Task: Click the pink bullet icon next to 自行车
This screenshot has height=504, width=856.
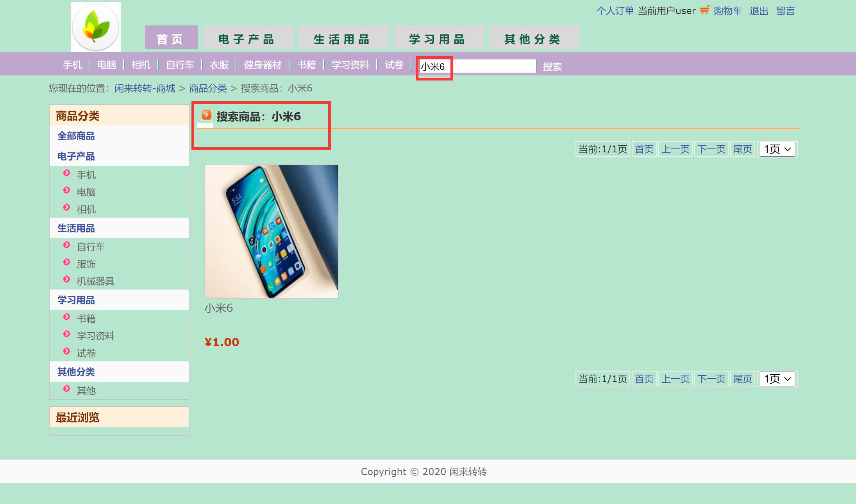Action: [66, 245]
